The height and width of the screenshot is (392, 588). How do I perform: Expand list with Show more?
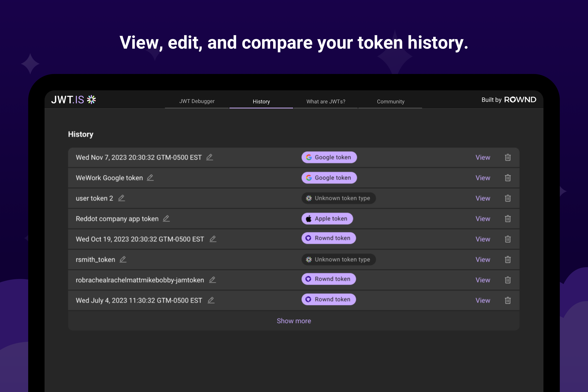pos(294,321)
